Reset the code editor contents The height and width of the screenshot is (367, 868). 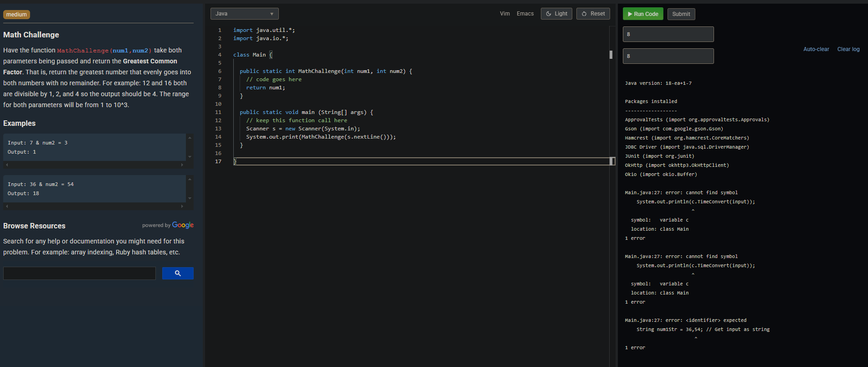tap(593, 14)
